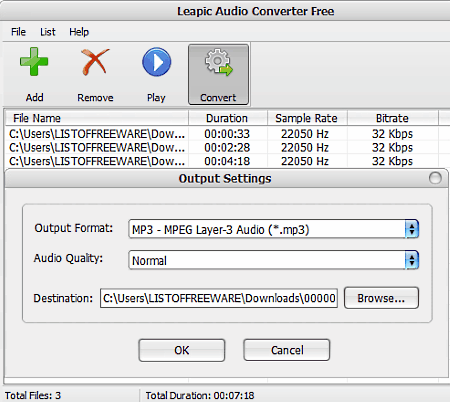
Task: Sort by the Duration column header
Action: click(x=228, y=118)
